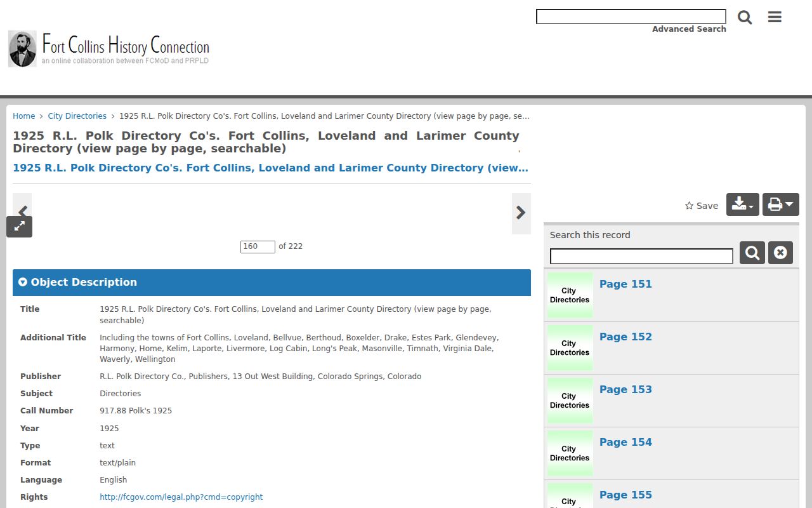Clear the record search with X button
The width and height of the screenshot is (812, 508).
coord(780,253)
